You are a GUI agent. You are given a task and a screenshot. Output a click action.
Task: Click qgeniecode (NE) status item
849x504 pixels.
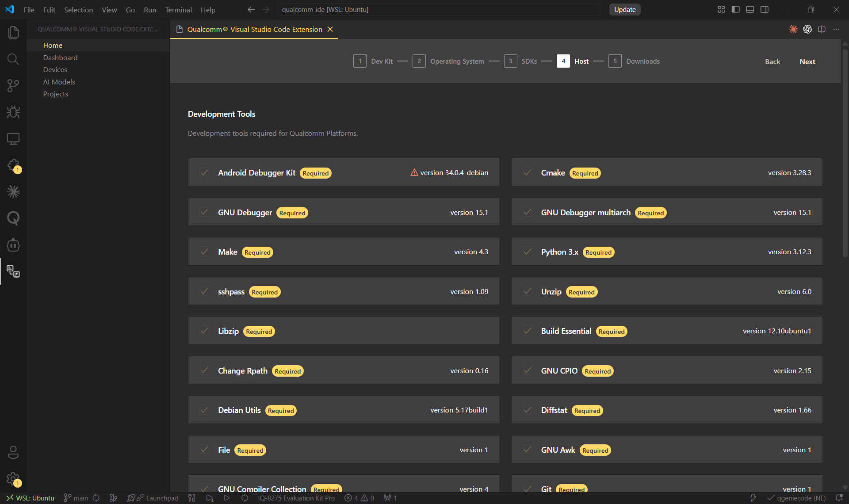[796, 498]
